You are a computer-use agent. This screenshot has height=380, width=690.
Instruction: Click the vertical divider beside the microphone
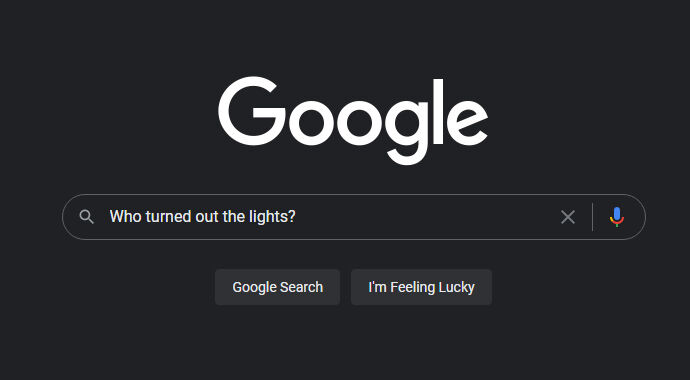click(592, 217)
